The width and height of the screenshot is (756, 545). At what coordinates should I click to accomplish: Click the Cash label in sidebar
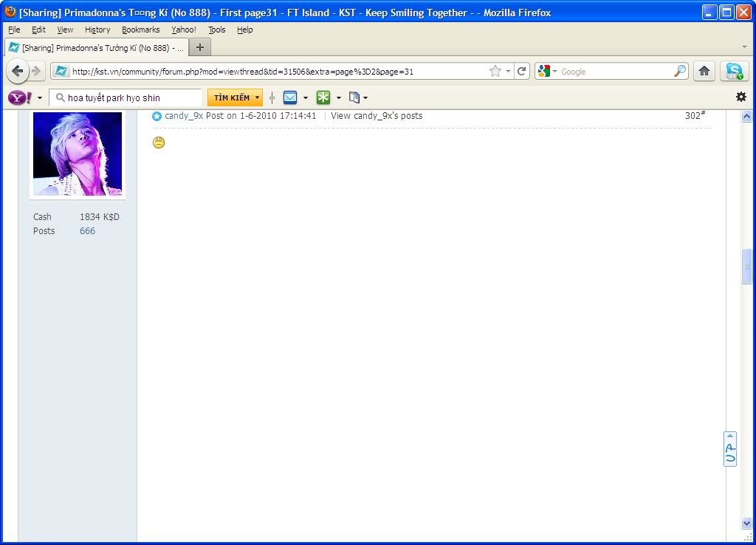point(42,217)
